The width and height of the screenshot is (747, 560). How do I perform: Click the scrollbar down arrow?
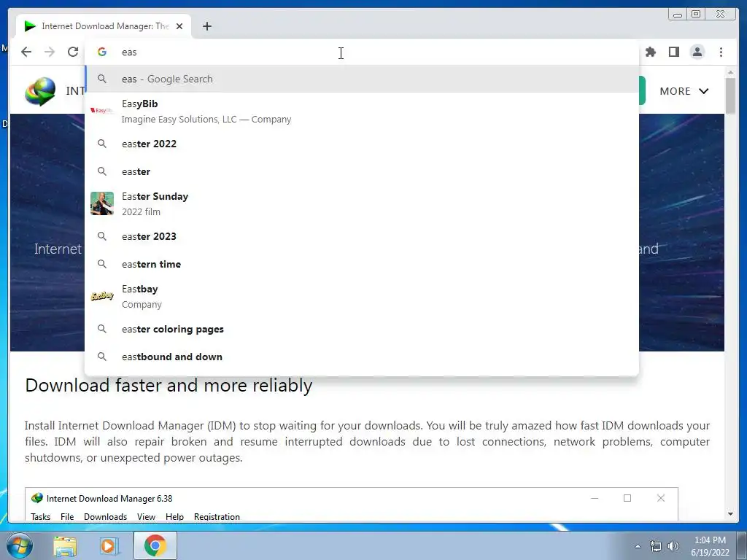[730, 514]
